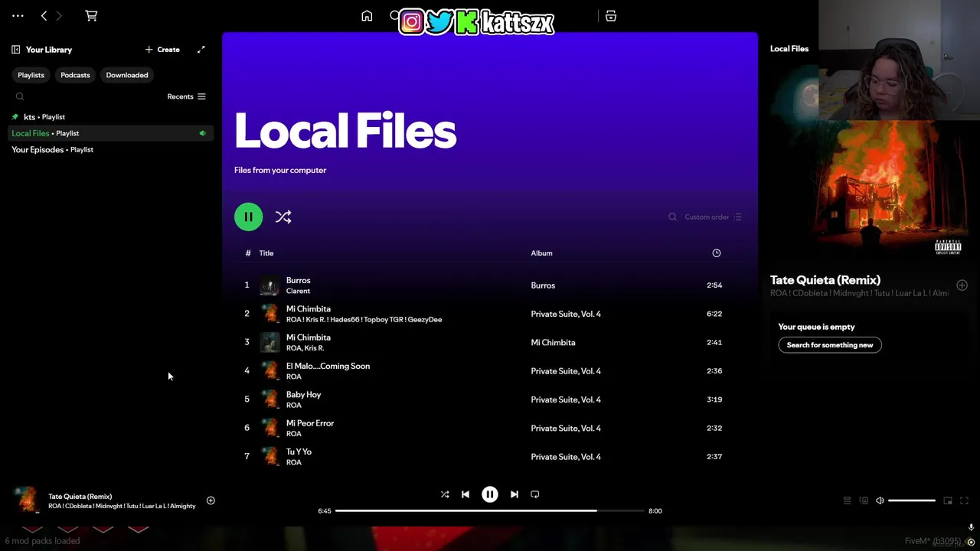Screen dimensions: 980x551
Task: Filter library by Playlists
Action: [31, 75]
